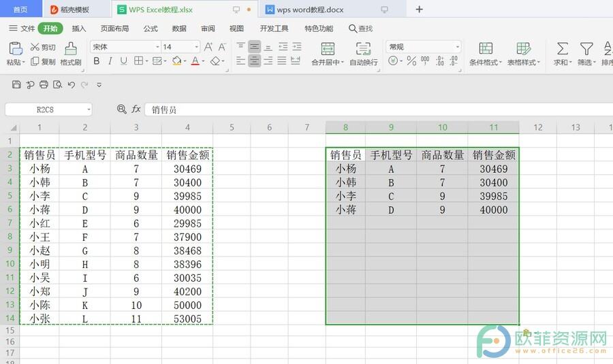Expand quick access toolbar customize arrow
The width and height of the screenshot is (613, 364).
point(99,85)
